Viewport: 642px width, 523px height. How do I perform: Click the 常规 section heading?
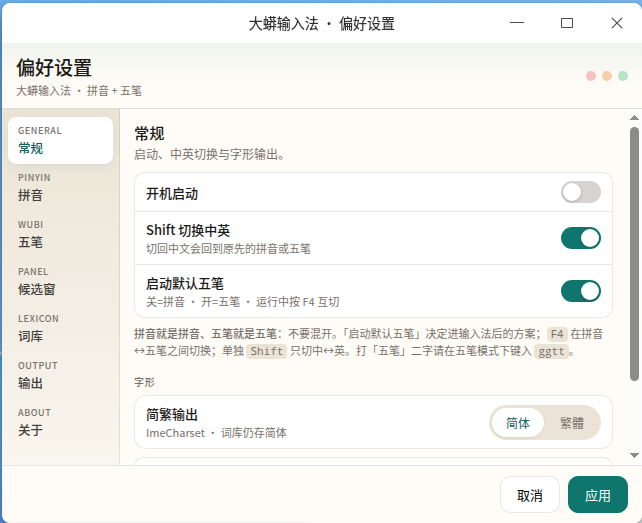coord(149,134)
